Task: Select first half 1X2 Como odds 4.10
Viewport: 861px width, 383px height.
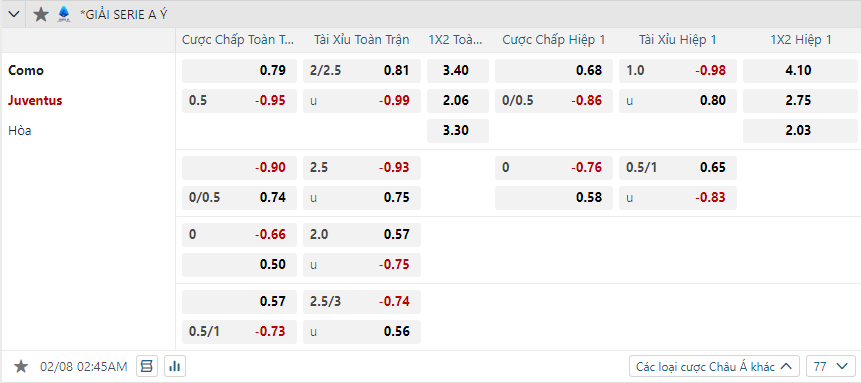Action: tap(800, 70)
